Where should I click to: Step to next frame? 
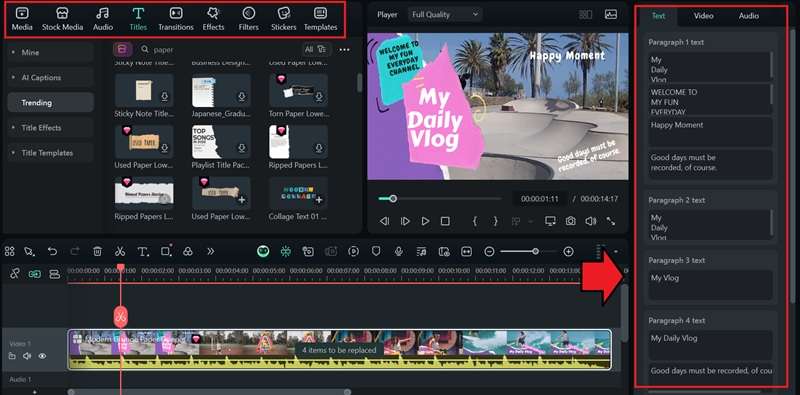point(405,221)
